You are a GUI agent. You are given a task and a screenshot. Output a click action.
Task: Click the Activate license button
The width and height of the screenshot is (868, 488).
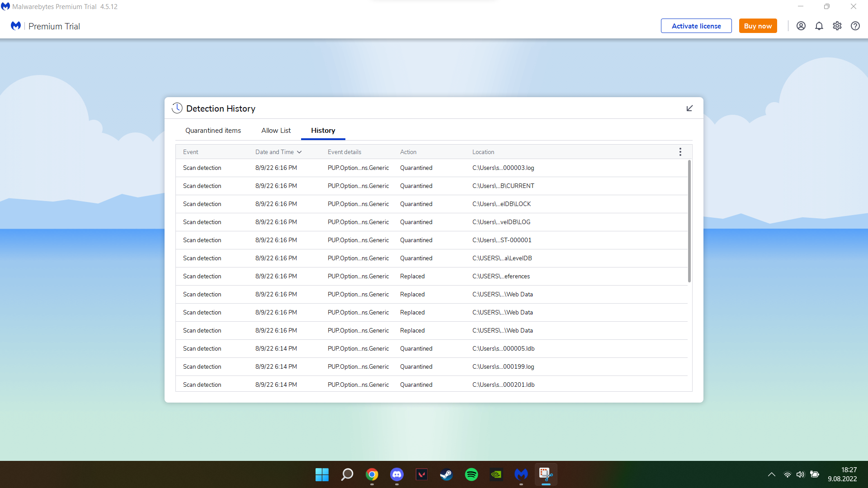point(696,26)
